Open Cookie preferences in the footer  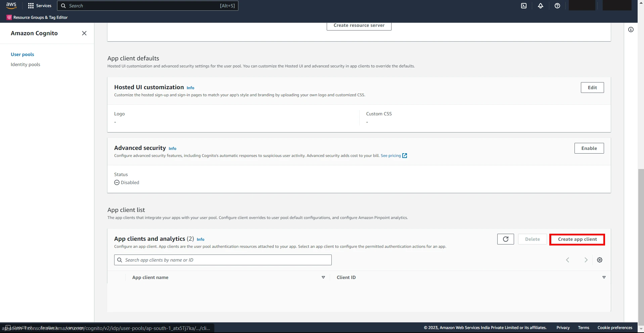(615, 328)
